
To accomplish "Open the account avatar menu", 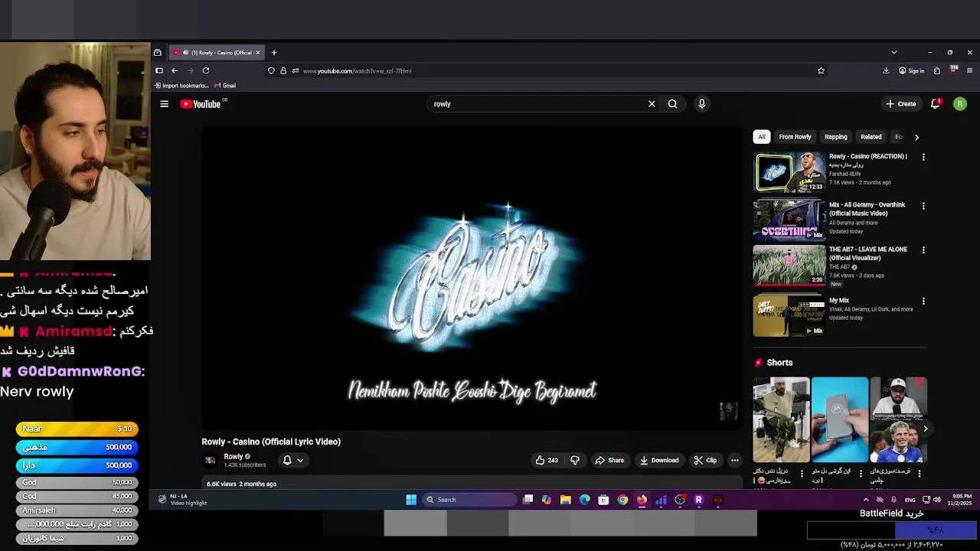I will 959,104.
